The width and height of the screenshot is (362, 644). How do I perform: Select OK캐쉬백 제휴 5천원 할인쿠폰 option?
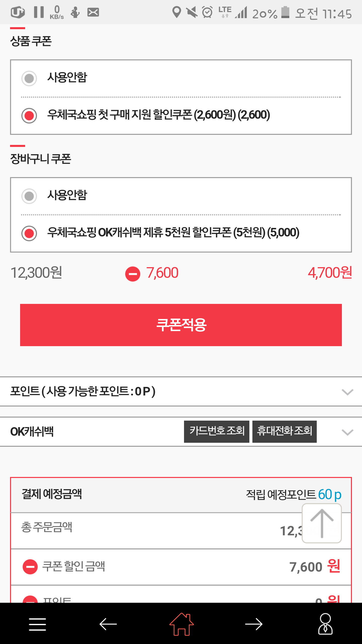(29, 233)
